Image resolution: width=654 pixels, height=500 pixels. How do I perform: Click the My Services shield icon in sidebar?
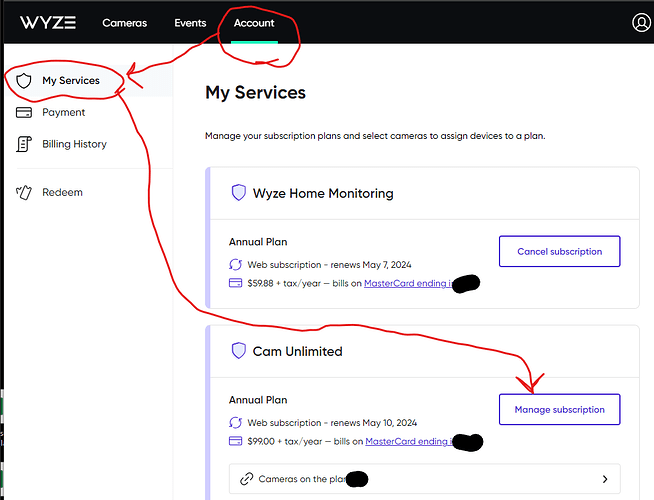pos(24,80)
